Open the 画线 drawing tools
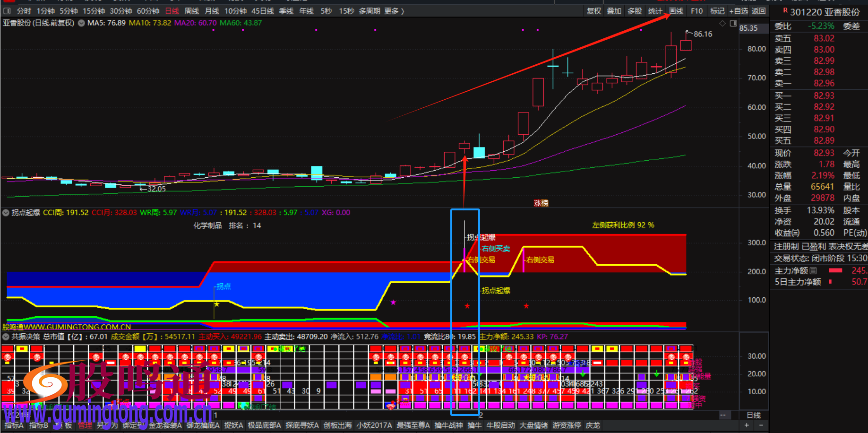 676,11
